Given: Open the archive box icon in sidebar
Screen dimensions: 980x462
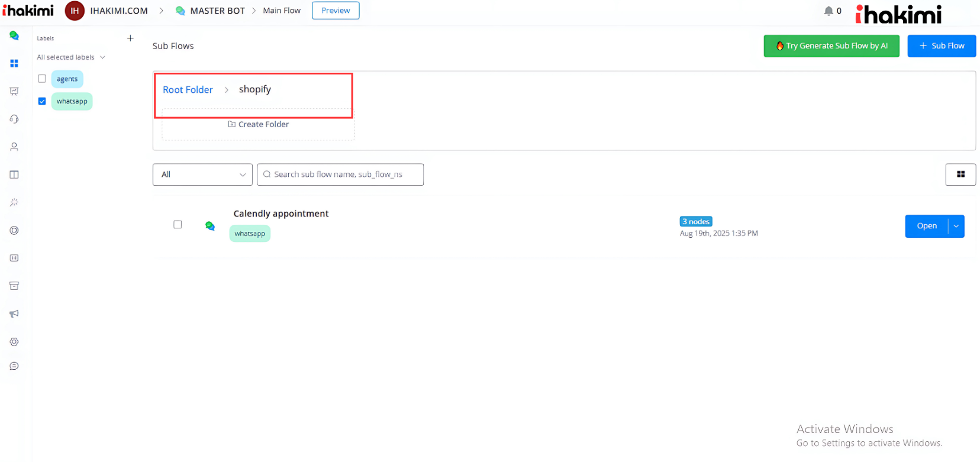Looking at the screenshot, I should [x=14, y=286].
